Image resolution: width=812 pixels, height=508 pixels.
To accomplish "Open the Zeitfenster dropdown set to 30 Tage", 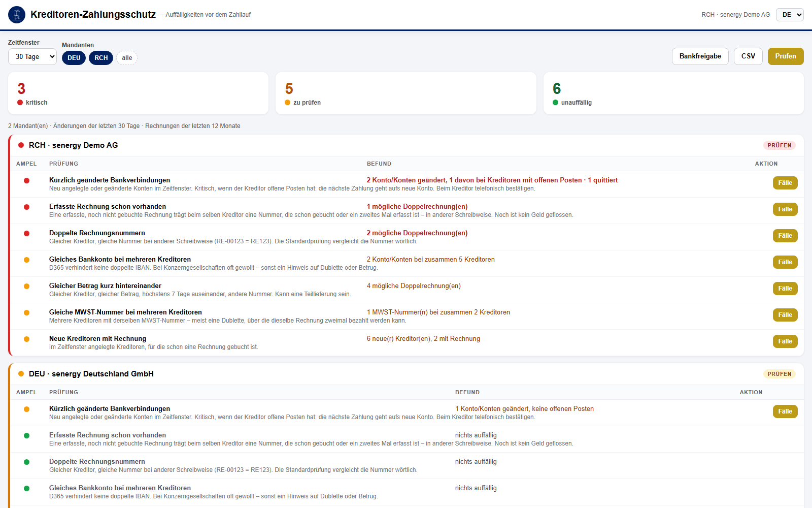I will 32,56.
